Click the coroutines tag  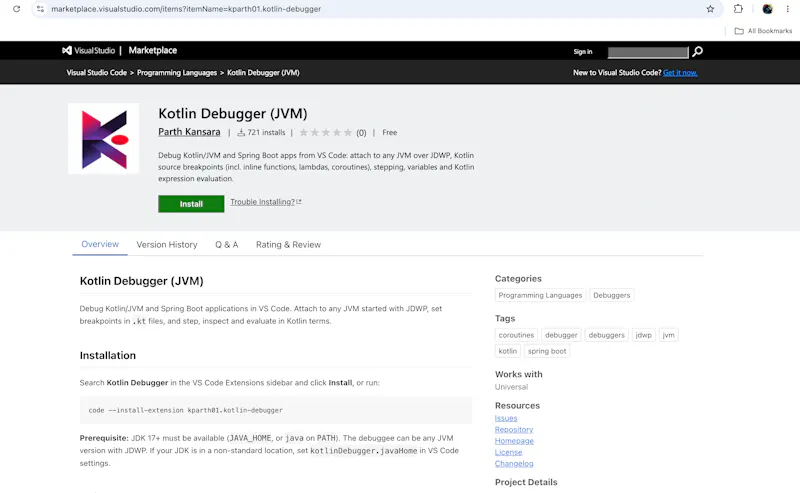pos(516,335)
